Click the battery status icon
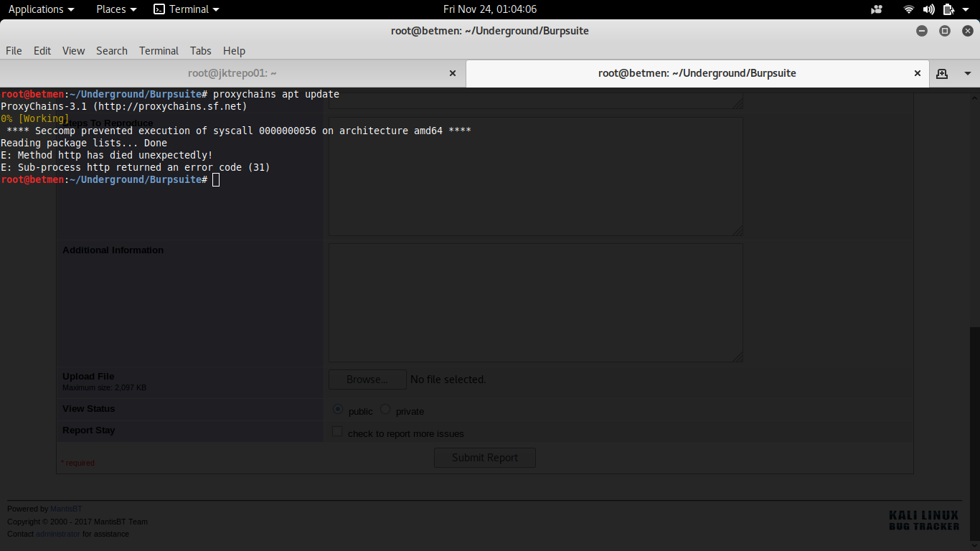The width and height of the screenshot is (980, 551). [948, 9]
